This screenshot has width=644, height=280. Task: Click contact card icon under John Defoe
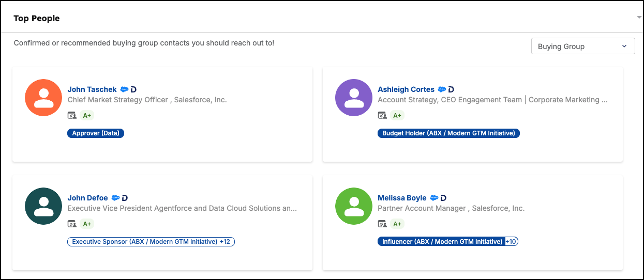tap(72, 224)
